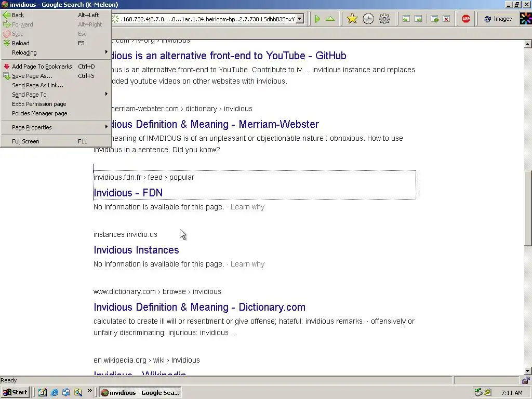Image resolution: width=532 pixels, height=399 pixels.
Task: Choose Back in the menu
Action: click(56, 15)
